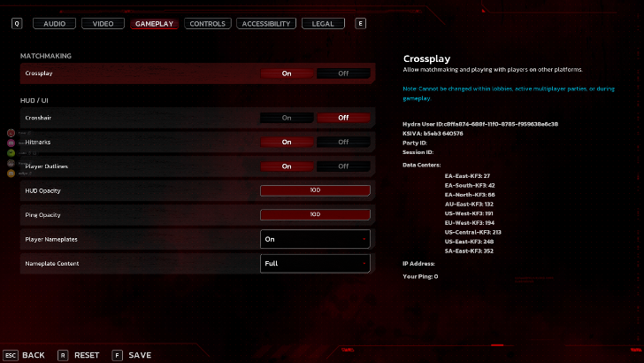Select the Player Nameplates label
The image size is (644, 363).
[x=51, y=239]
